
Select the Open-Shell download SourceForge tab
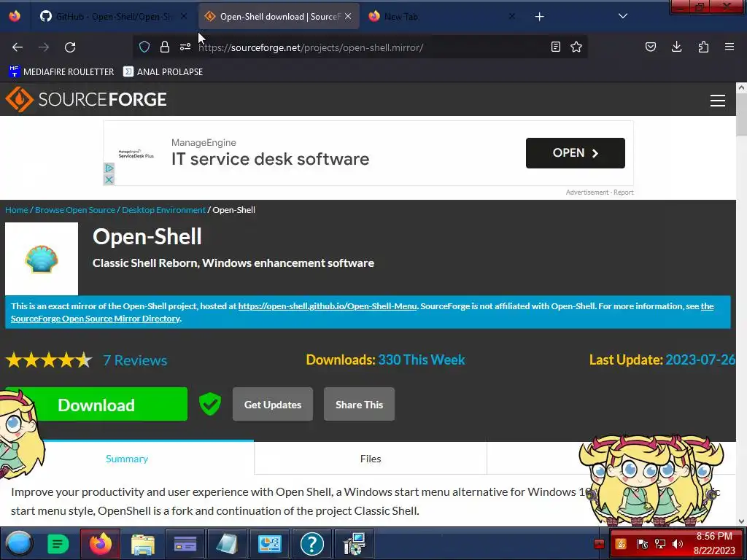click(x=279, y=17)
